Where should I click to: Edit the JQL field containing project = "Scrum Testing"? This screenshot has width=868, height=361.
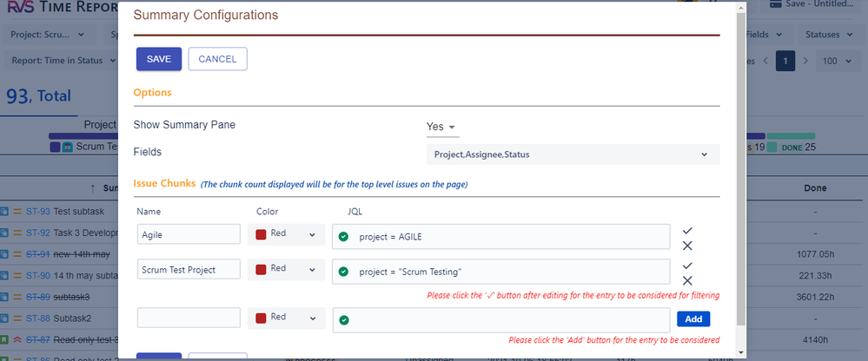[501, 272]
